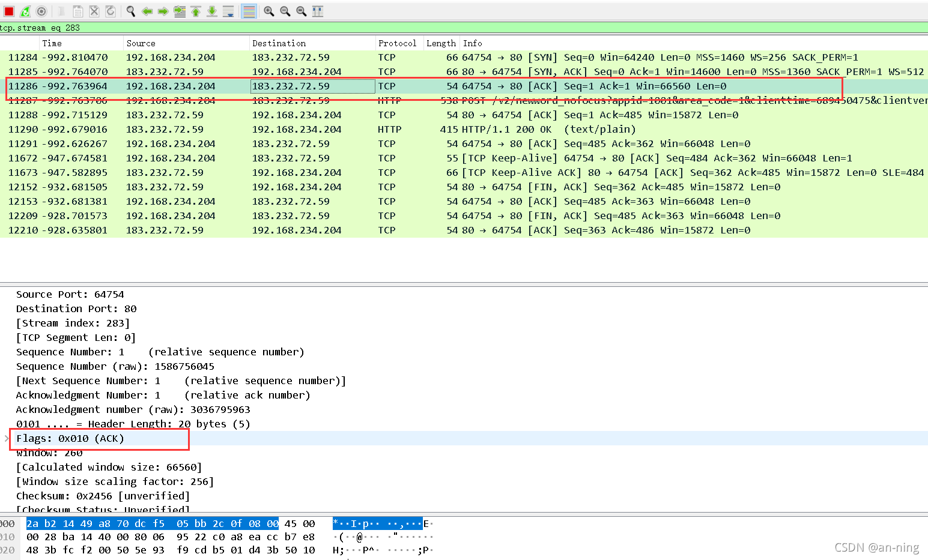
Task: Open Find Packet magnifier
Action: click(x=130, y=11)
